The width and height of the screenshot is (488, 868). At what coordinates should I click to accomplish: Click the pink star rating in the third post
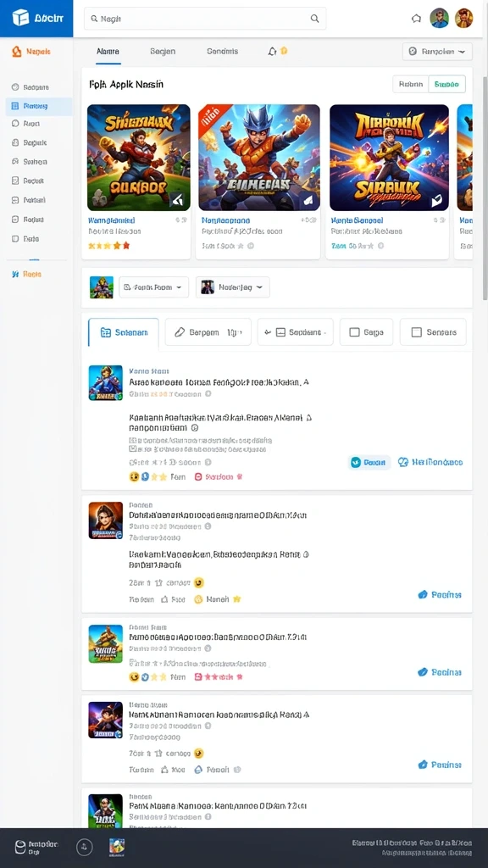point(219,676)
